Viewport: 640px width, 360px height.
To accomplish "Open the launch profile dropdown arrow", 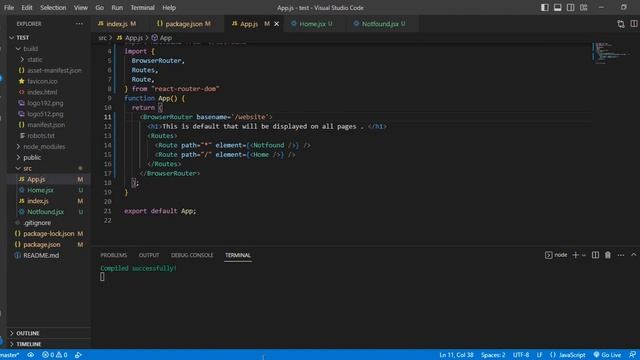I will (x=584, y=255).
